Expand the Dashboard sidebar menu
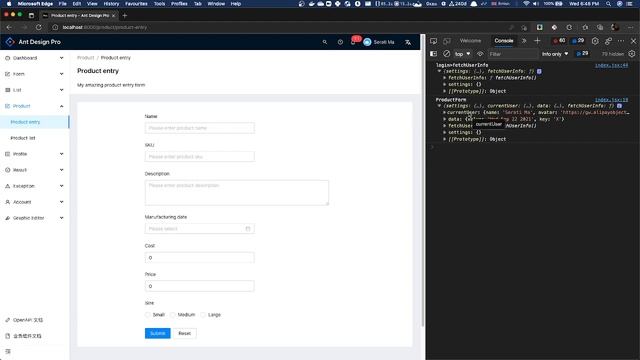 pos(34,58)
